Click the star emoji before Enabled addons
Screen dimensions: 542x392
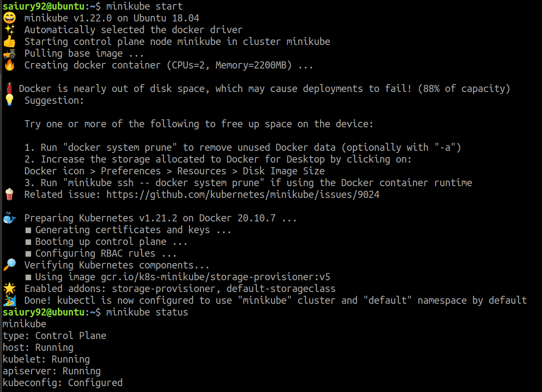[x=9, y=289]
